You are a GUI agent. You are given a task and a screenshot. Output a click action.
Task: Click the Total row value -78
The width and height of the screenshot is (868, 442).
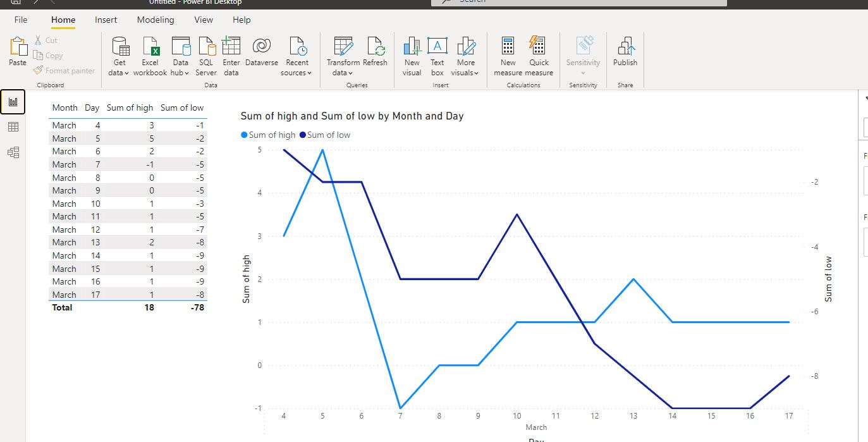[197, 307]
